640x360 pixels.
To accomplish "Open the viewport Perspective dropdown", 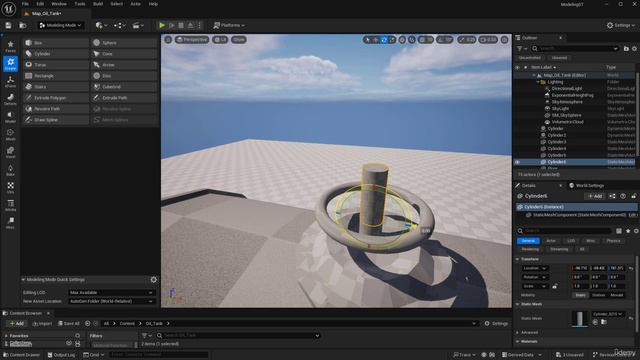I will pos(192,40).
